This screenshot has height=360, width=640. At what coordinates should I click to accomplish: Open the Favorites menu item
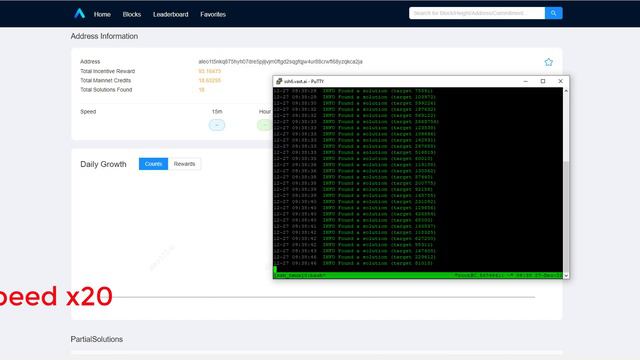[x=213, y=14]
